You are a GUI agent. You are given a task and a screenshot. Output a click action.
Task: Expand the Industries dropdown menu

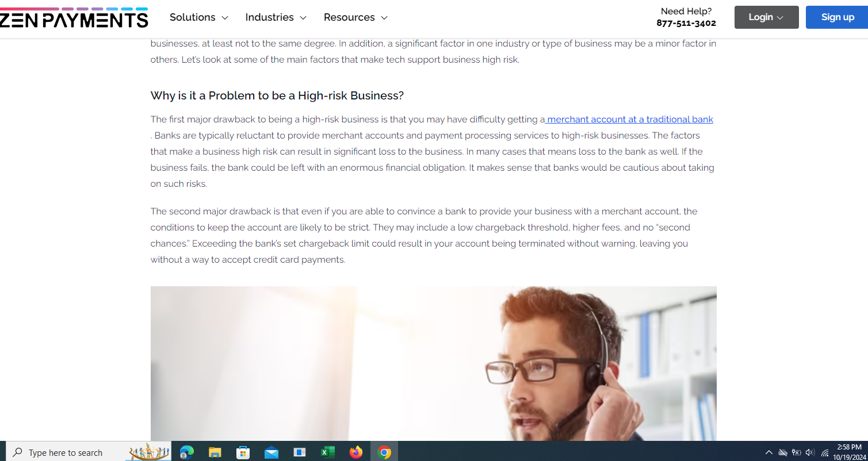tap(276, 17)
